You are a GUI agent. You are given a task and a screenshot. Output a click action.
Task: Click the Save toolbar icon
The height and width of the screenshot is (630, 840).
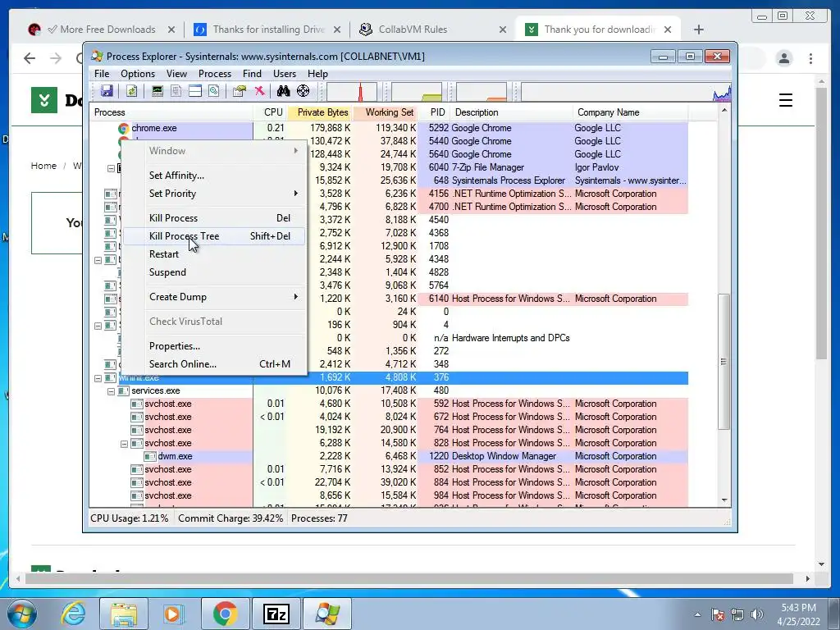tap(107, 91)
